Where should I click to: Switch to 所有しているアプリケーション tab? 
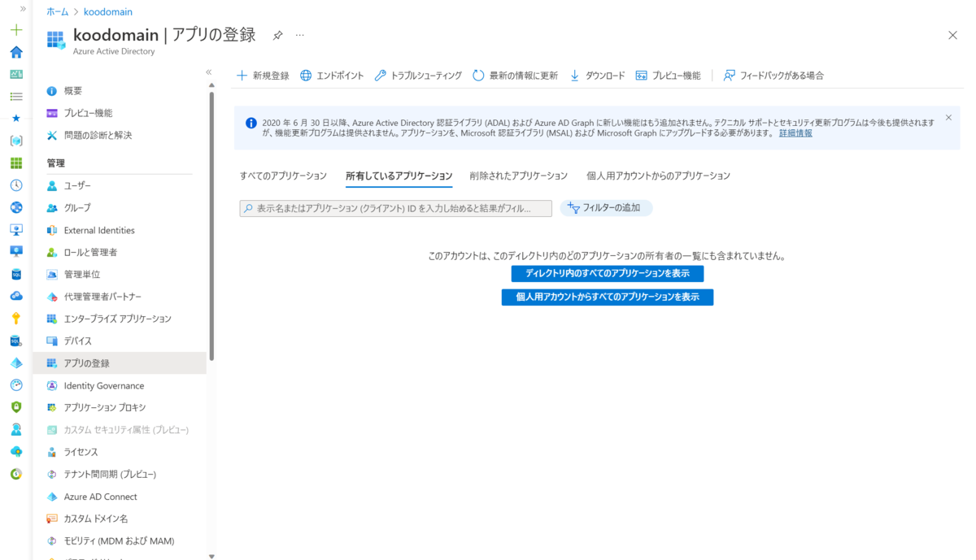coord(399,176)
